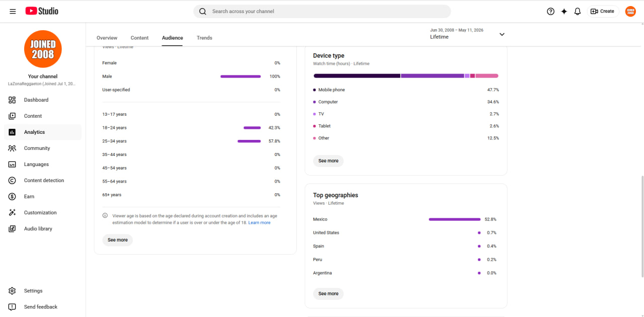Switch to the Trends tab

204,38
